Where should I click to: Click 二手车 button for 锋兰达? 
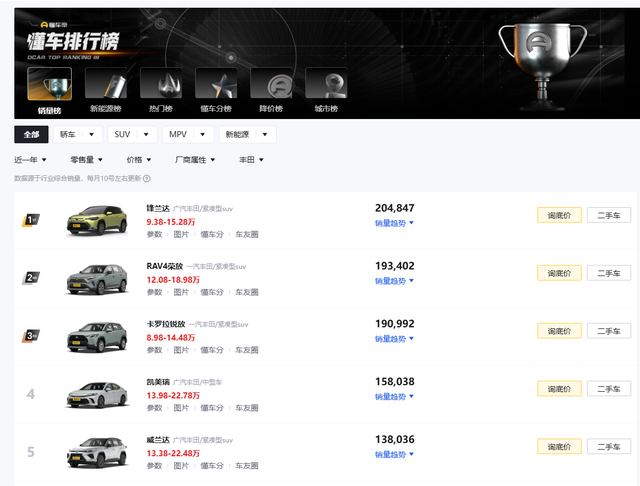pos(609,215)
